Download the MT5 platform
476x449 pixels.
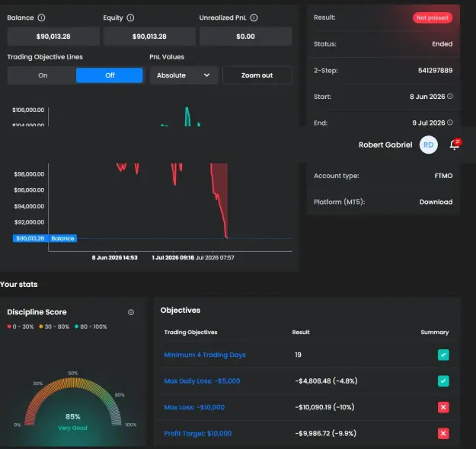pos(436,202)
